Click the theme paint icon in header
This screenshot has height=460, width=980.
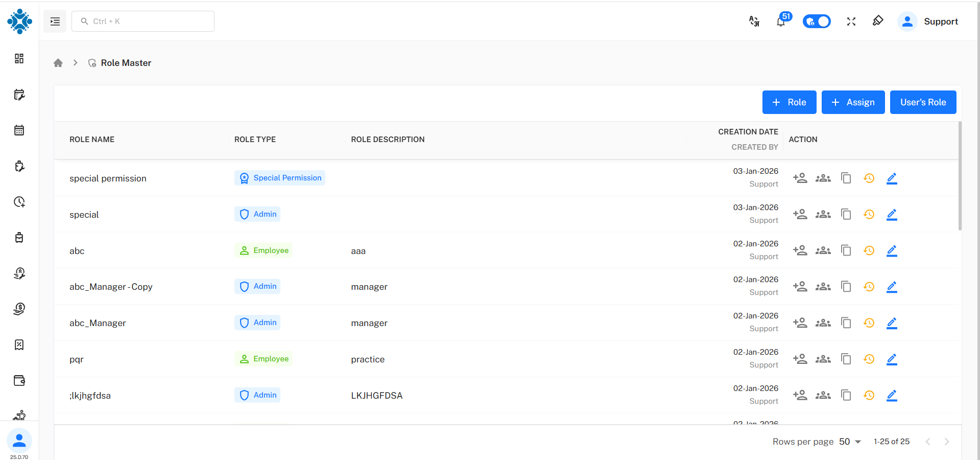(x=878, y=21)
